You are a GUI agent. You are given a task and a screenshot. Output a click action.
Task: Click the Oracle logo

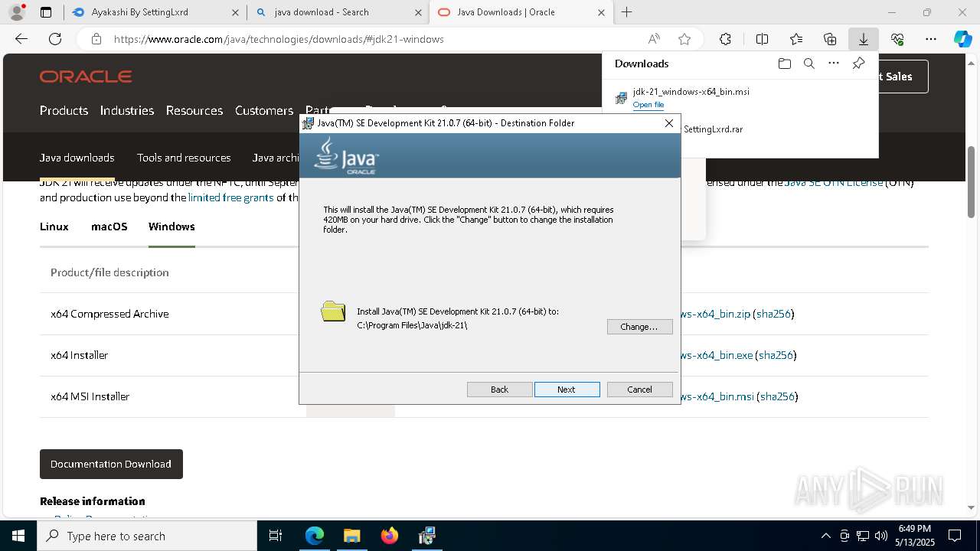[x=86, y=77]
